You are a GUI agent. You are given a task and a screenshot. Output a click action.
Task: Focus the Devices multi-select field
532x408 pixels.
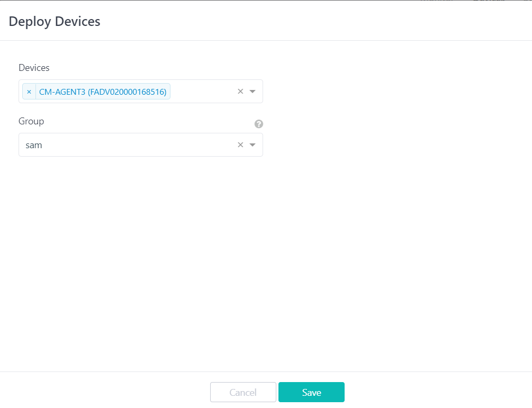(141, 91)
